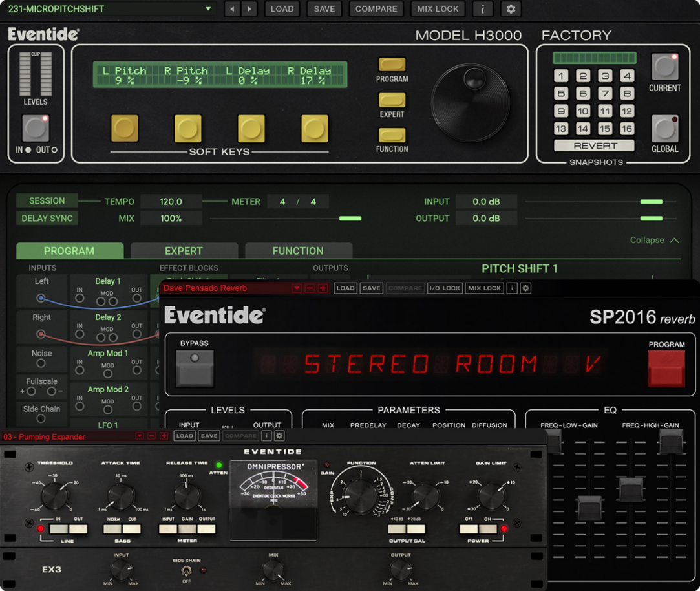Click the previous preset arrow
This screenshot has height=591, width=700.
point(232,9)
